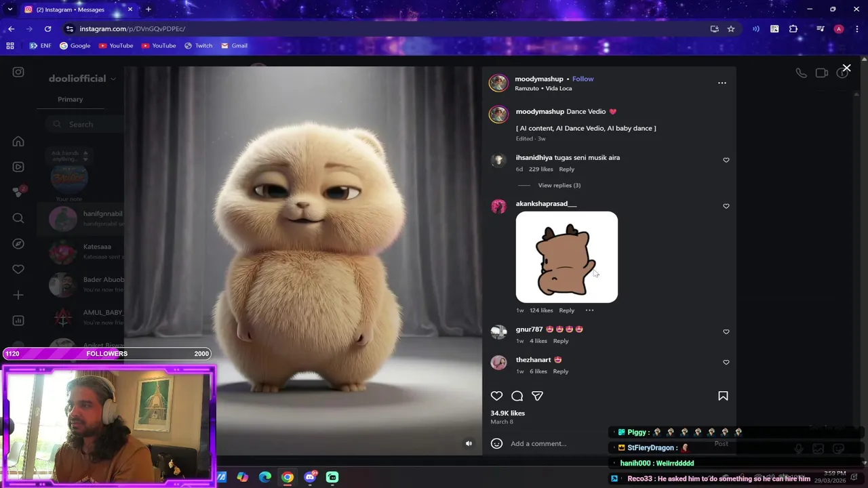Image resolution: width=868 pixels, height=488 pixels.
Task: Like the post with the heart icon
Action: click(x=496, y=396)
